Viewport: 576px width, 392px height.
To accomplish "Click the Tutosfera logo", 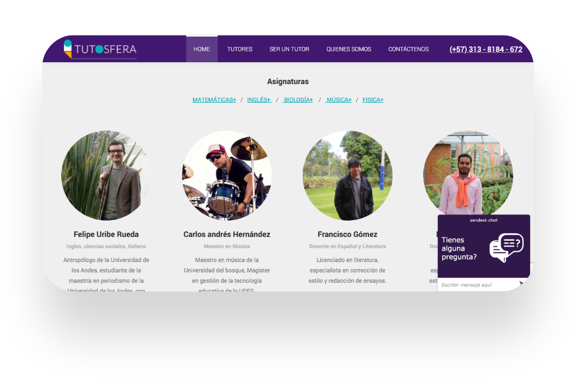I will click(x=100, y=49).
